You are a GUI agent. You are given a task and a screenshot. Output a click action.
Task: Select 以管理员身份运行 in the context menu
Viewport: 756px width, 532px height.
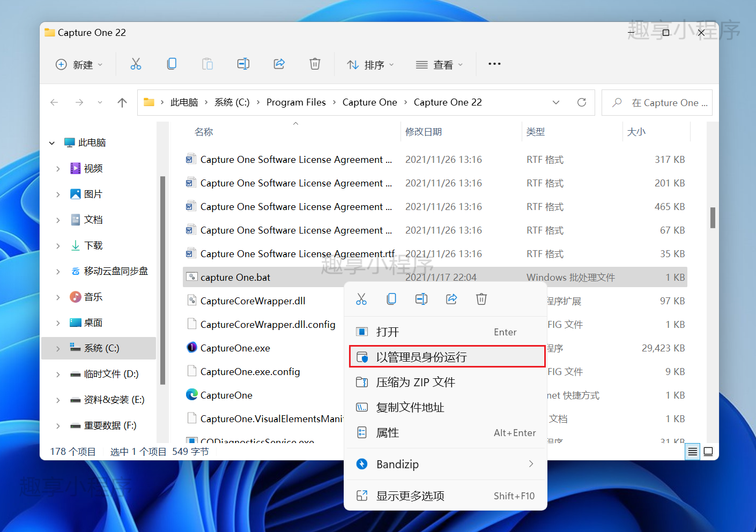tap(447, 357)
